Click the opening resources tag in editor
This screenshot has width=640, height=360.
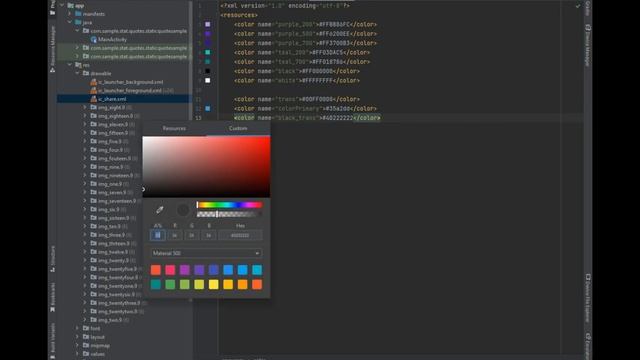239,15
